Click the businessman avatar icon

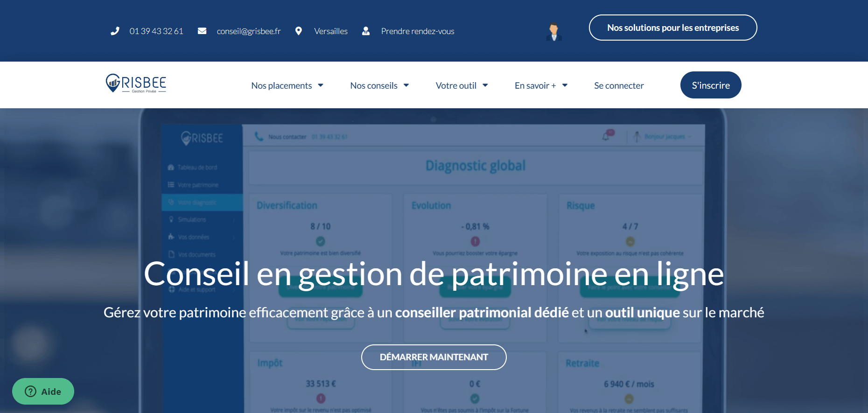click(x=554, y=31)
